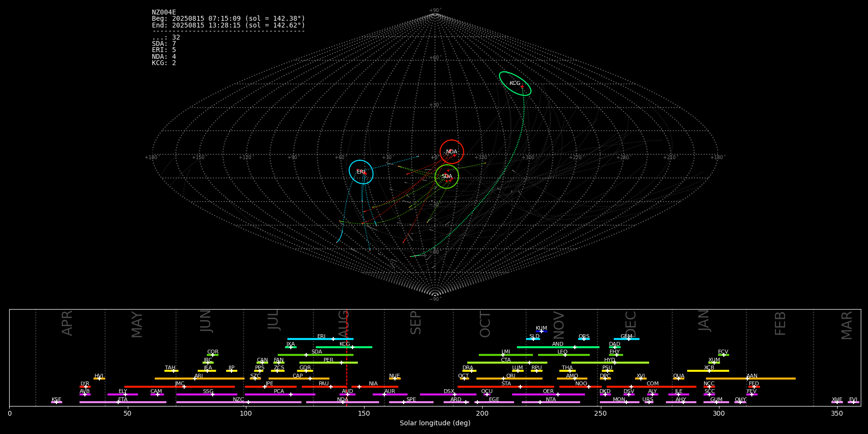The width and height of the screenshot is (868, 434).
Task: Select the 'Beg: 20250815 07:15:09' line
Action: tap(229, 19)
